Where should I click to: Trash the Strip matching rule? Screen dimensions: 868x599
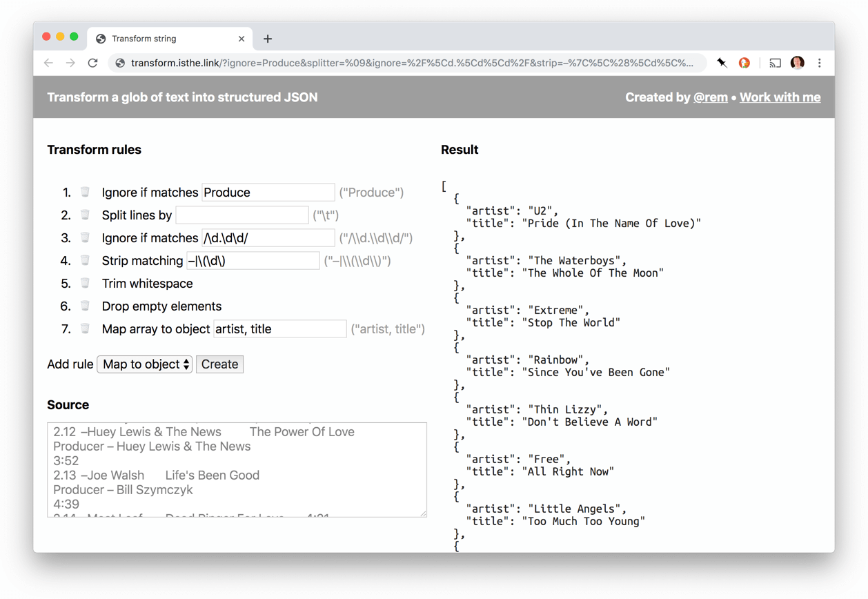85,260
